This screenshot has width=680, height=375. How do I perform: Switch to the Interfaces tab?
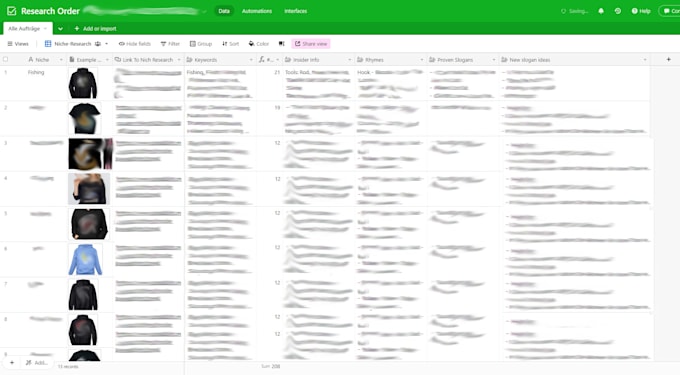295,11
